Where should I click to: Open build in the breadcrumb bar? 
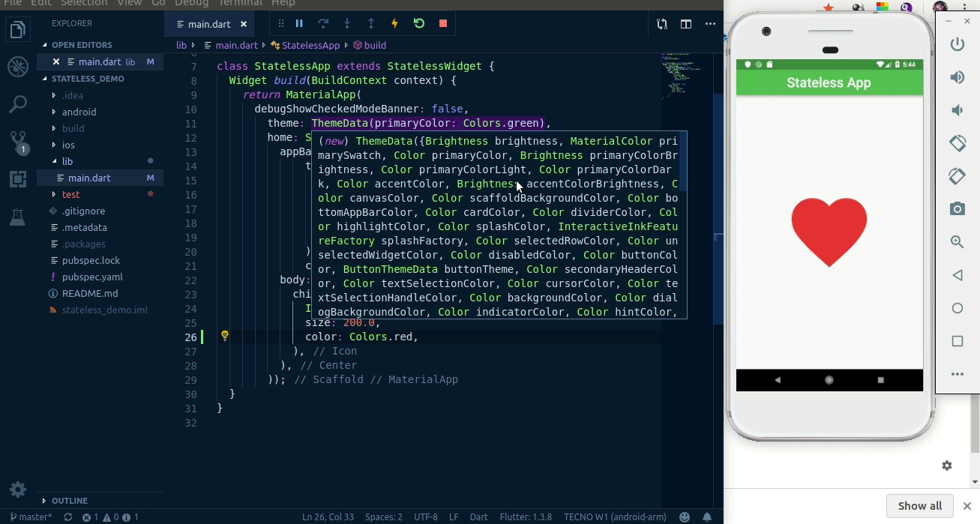point(373,45)
